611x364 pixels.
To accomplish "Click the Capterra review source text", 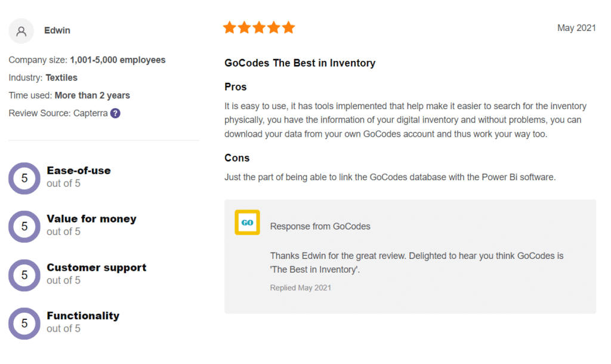I will (x=91, y=113).
